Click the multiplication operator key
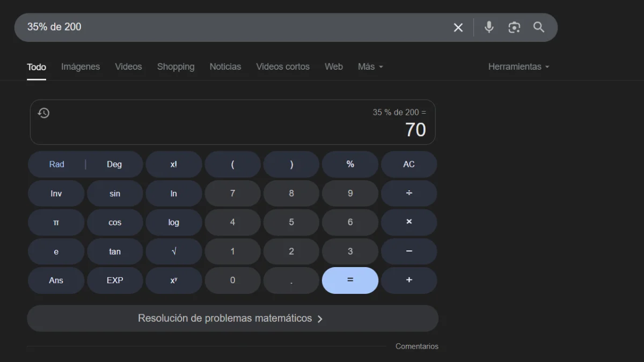Screen dimensions: 644x362 click(409, 223)
